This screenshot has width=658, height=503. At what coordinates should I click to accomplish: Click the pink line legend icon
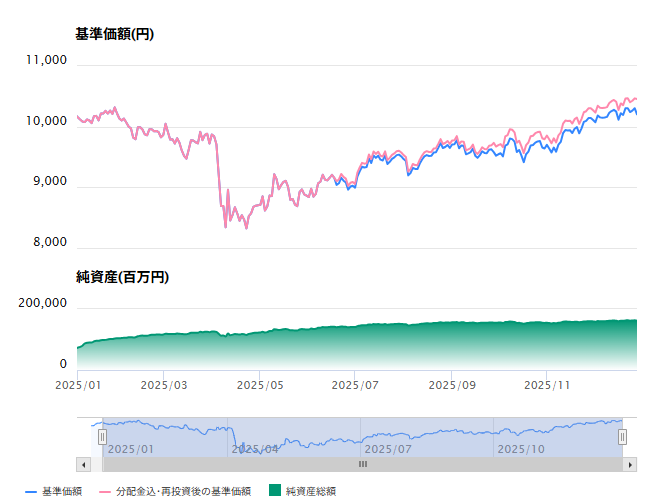click(104, 491)
